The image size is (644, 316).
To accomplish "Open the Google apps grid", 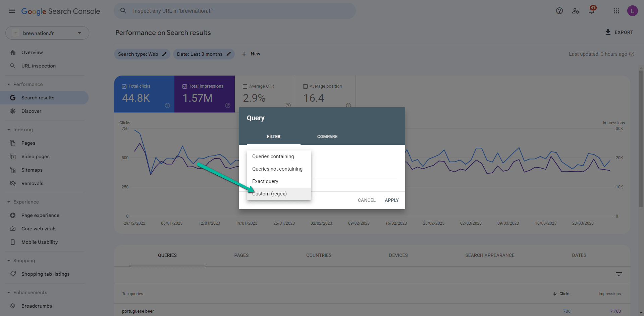I will [616, 11].
